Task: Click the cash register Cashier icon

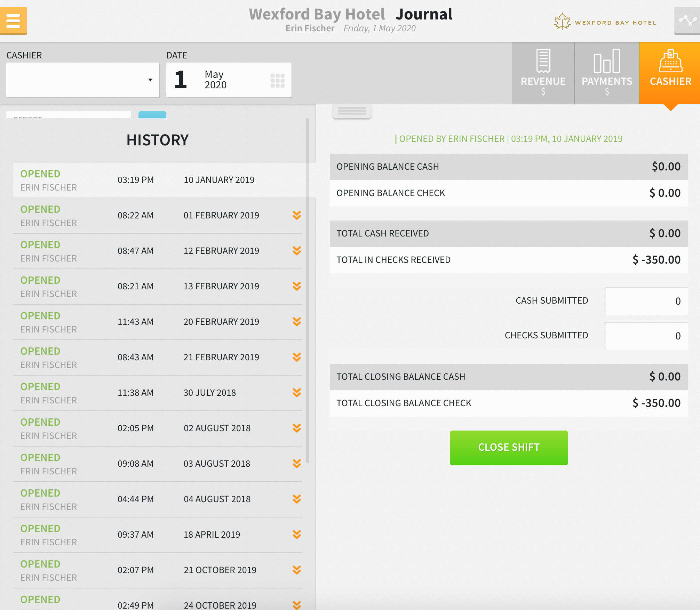Action: [x=670, y=61]
